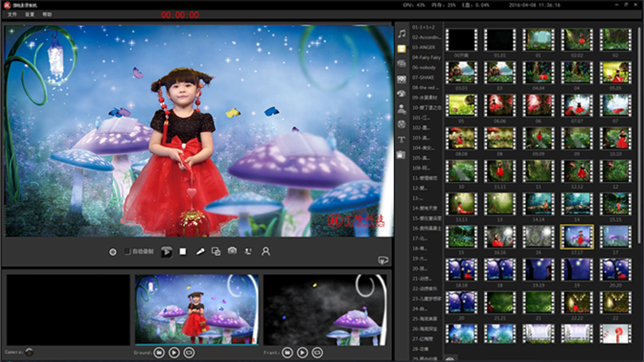
Task: Select category 06-nobody in list
Action: (424, 68)
